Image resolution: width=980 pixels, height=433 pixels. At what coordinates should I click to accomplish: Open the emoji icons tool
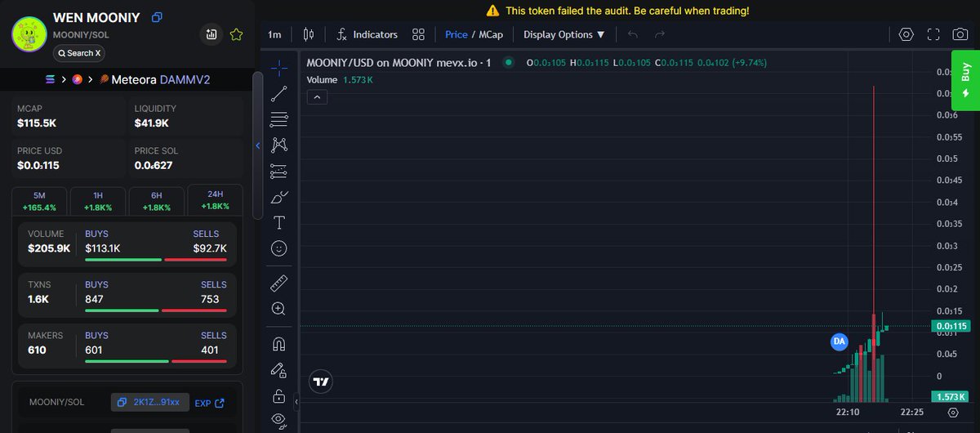279,248
